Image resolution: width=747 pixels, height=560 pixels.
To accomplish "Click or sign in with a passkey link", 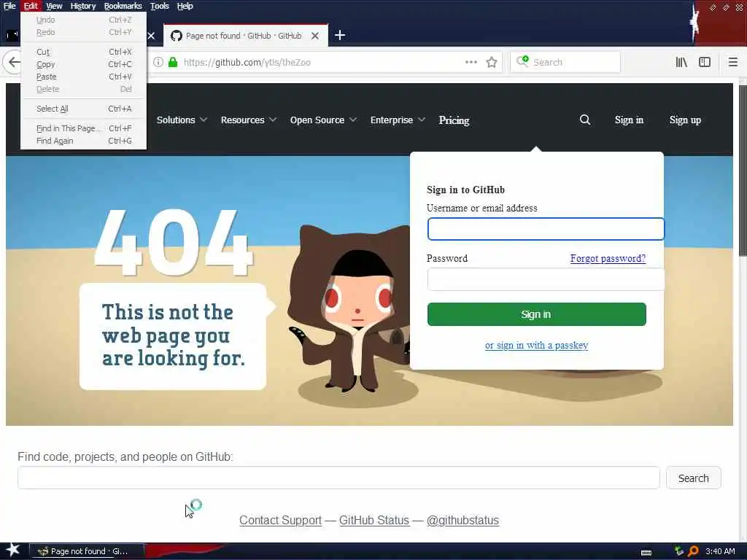I will [536, 345].
